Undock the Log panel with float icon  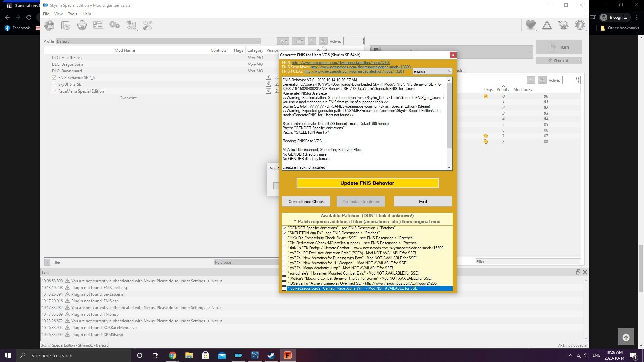[578, 272]
